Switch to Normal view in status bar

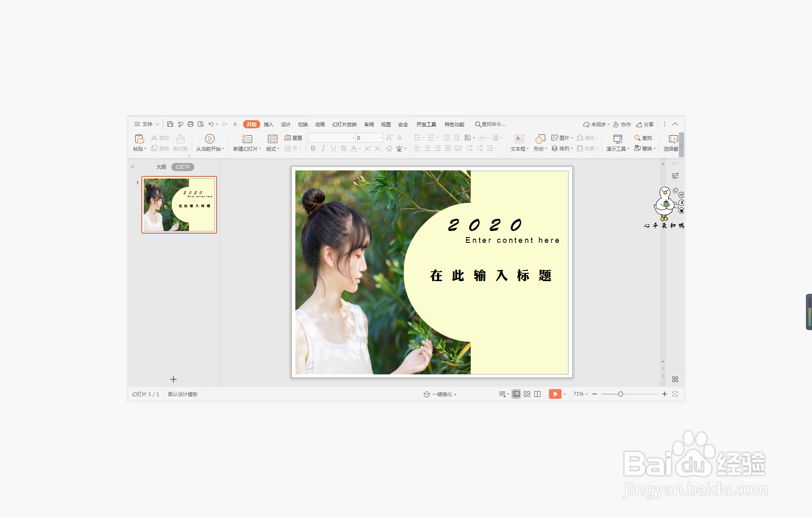click(516, 394)
